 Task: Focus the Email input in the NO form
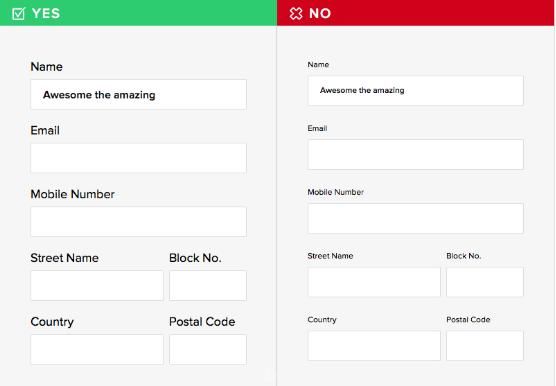click(416, 154)
